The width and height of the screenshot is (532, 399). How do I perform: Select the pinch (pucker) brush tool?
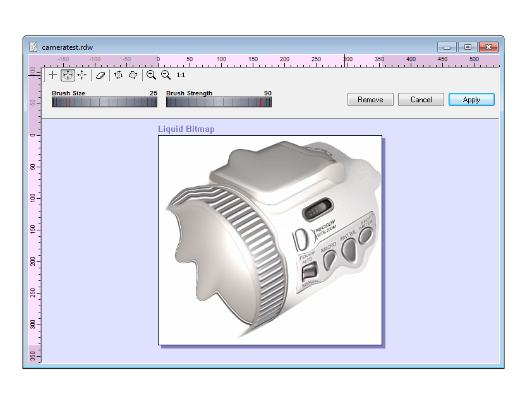(82, 75)
